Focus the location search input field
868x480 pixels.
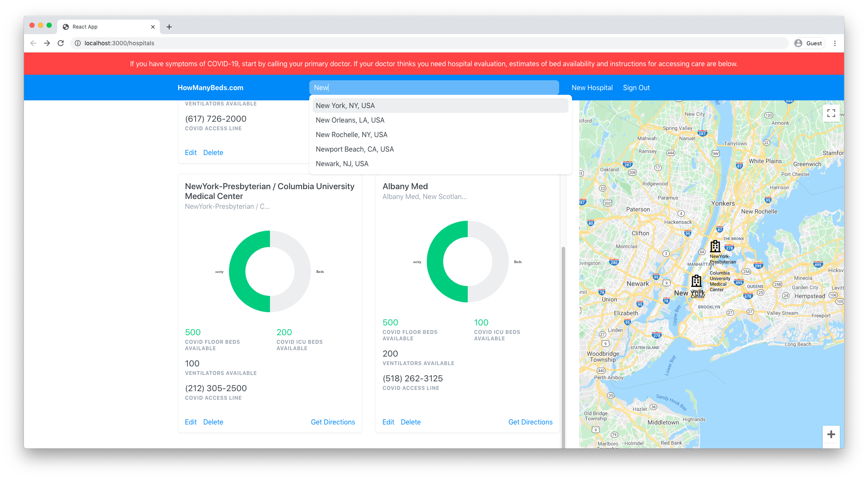[x=434, y=88]
